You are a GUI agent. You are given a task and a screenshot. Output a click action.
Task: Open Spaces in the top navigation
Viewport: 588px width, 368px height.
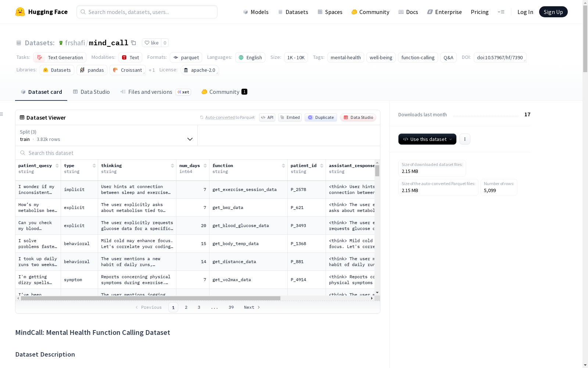(x=330, y=12)
